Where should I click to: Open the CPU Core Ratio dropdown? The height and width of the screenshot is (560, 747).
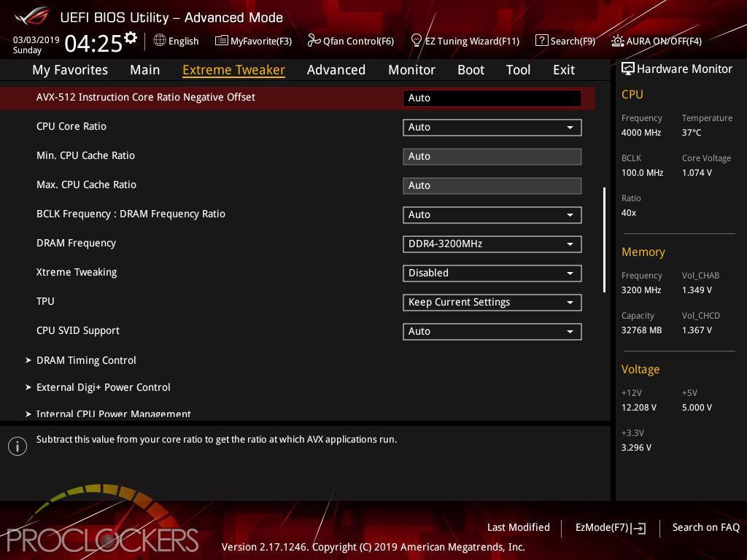coord(492,127)
